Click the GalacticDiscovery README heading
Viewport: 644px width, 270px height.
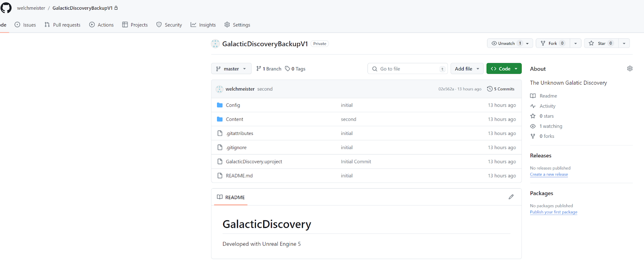(267, 224)
